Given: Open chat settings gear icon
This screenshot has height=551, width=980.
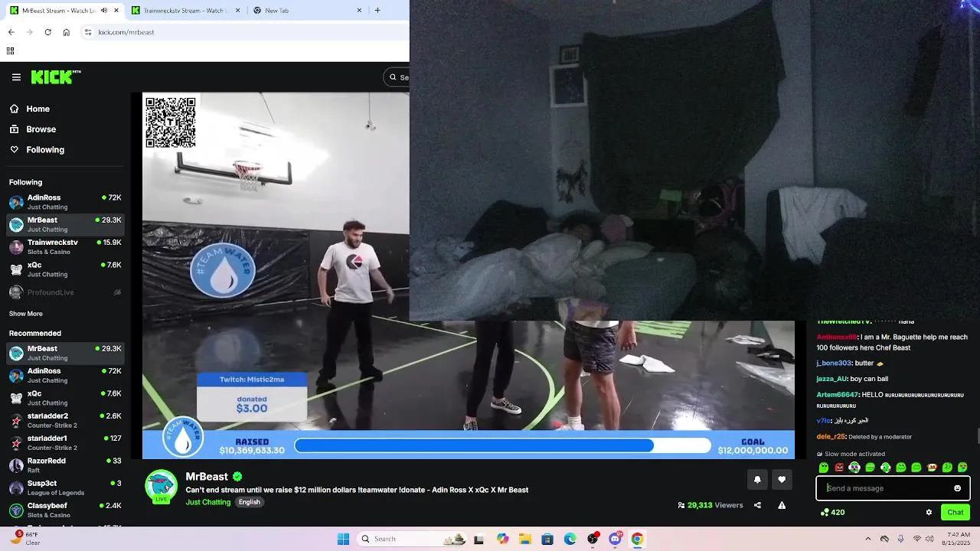Looking at the screenshot, I should click(929, 513).
